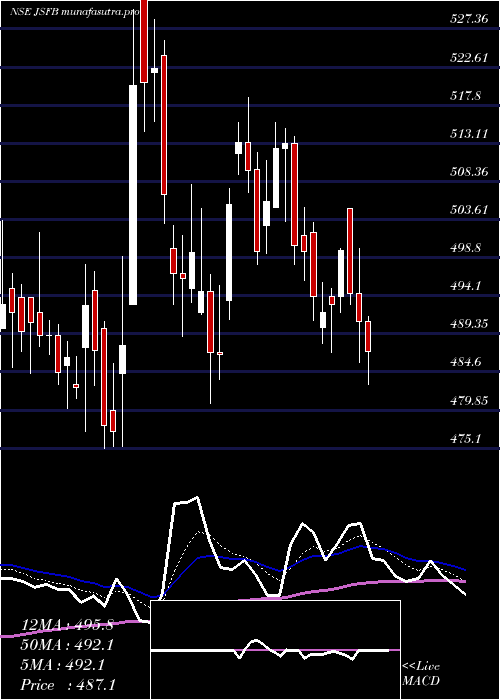The height and width of the screenshot is (700, 500).
Task: Click the 484.6 price axis label
Action: coord(466,362)
